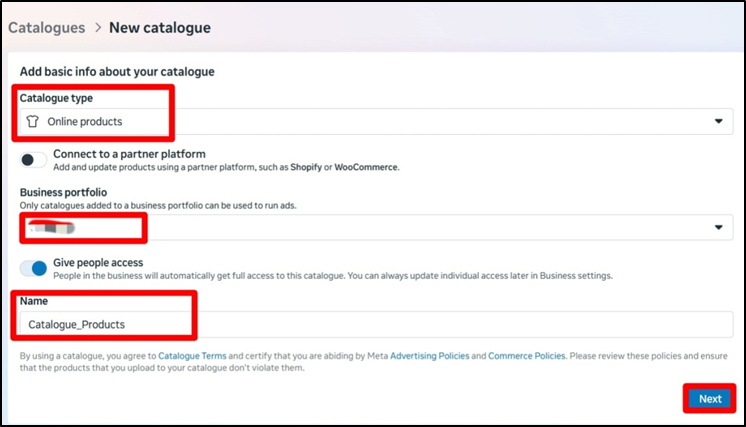
Task: Open the Commerce Policies link
Action: pos(527,355)
